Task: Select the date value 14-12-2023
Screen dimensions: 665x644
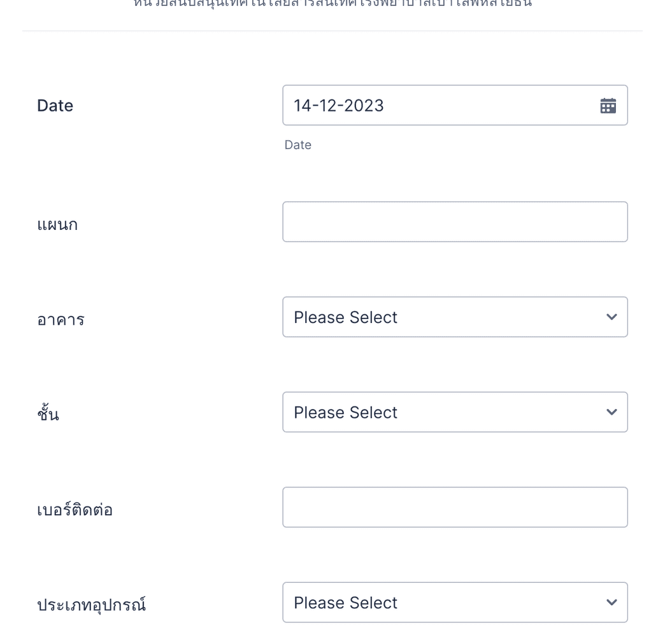Action: (x=339, y=105)
